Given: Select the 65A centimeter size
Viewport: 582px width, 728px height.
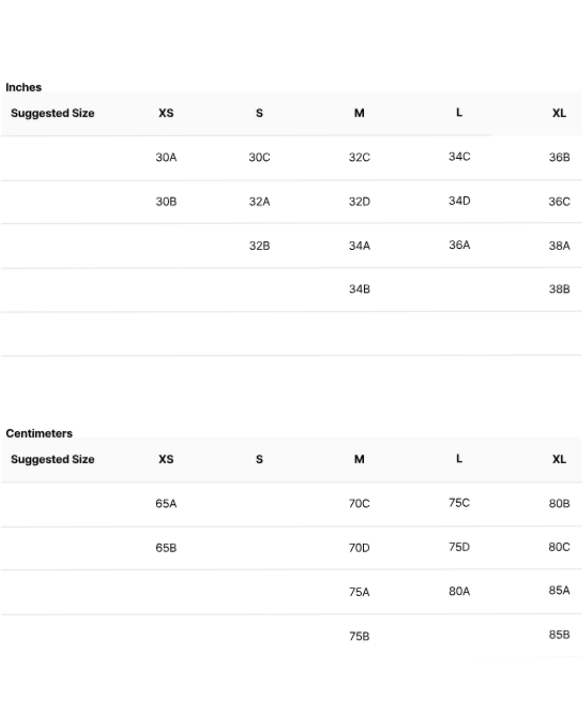Looking at the screenshot, I should coord(166,504).
